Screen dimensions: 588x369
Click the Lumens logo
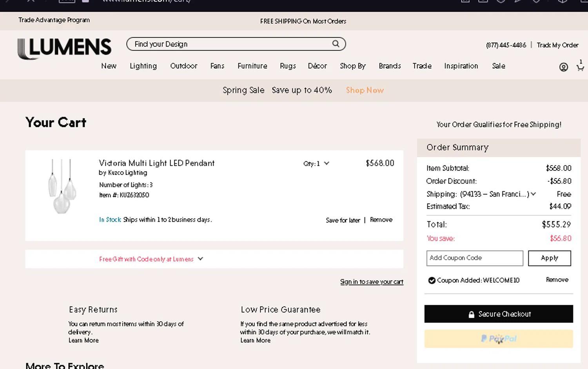[x=65, y=49]
